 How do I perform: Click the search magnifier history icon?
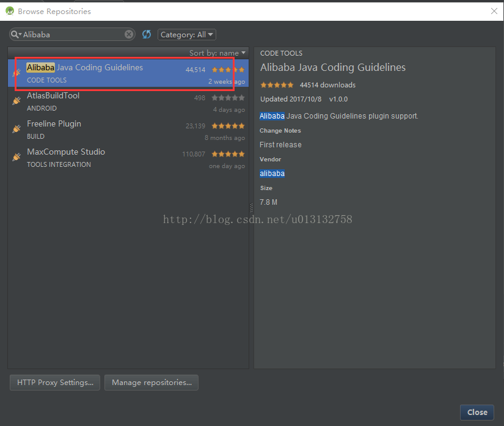[16, 34]
